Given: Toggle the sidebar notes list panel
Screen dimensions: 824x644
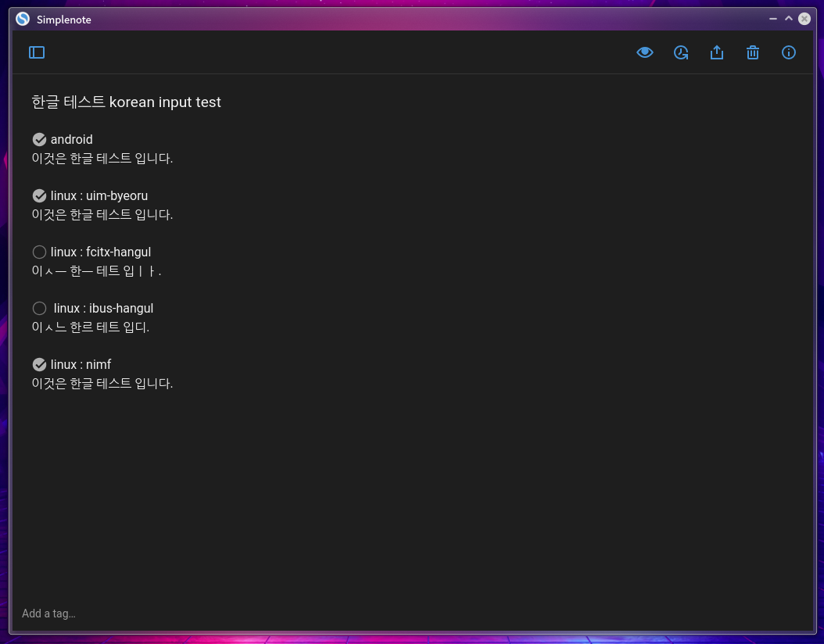Looking at the screenshot, I should (x=37, y=52).
